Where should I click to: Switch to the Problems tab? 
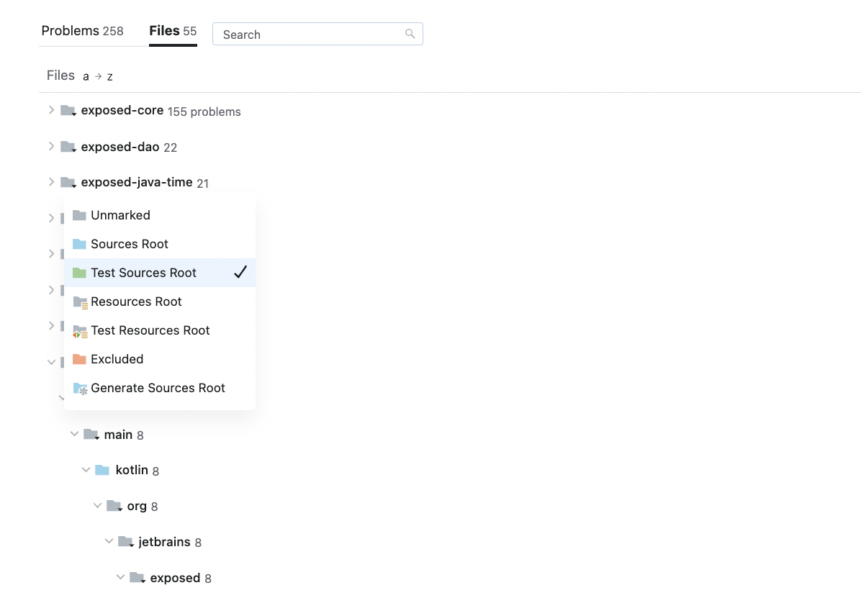tap(82, 31)
